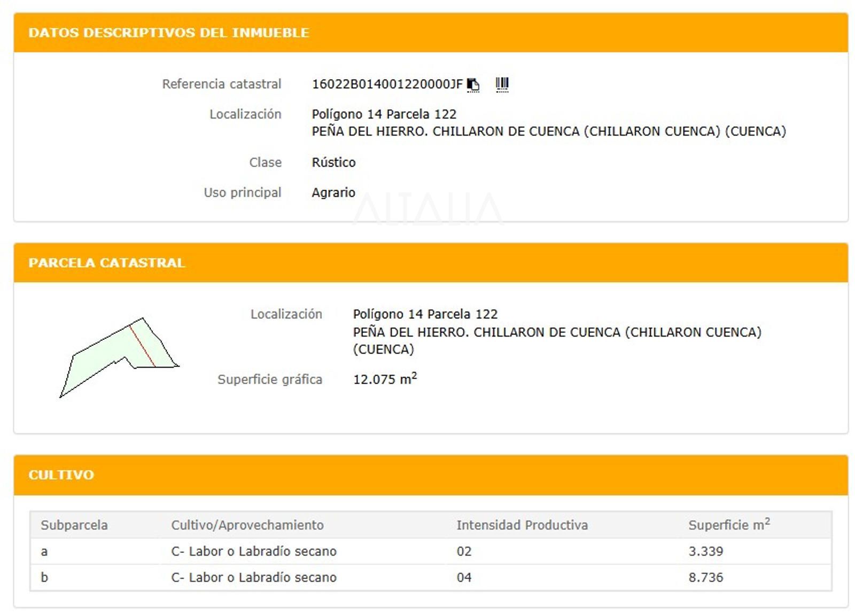The width and height of the screenshot is (855, 616).
Task: Click intensidad productiva value 04
Action: click(464, 578)
